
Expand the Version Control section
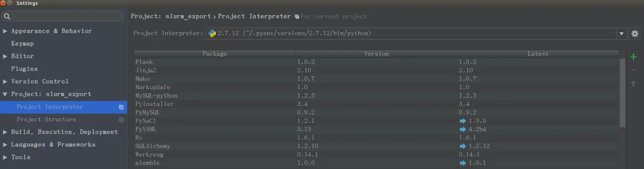pos(5,82)
